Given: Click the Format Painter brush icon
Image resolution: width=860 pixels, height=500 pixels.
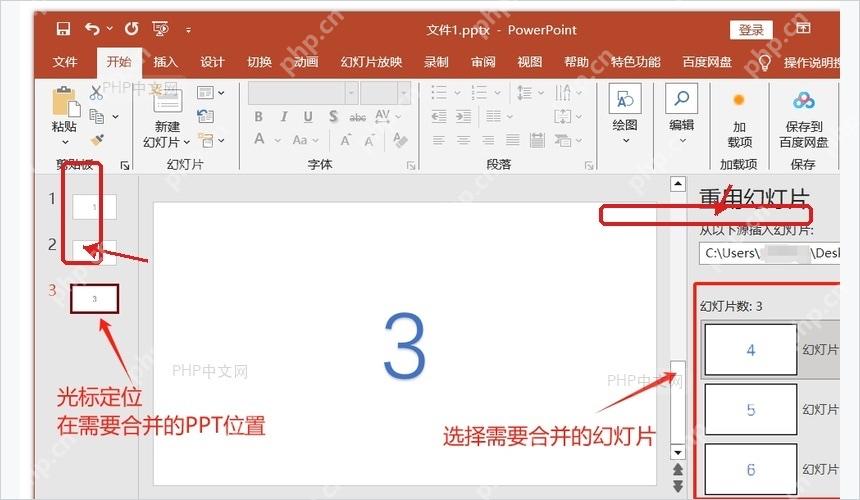Looking at the screenshot, I should (97, 140).
